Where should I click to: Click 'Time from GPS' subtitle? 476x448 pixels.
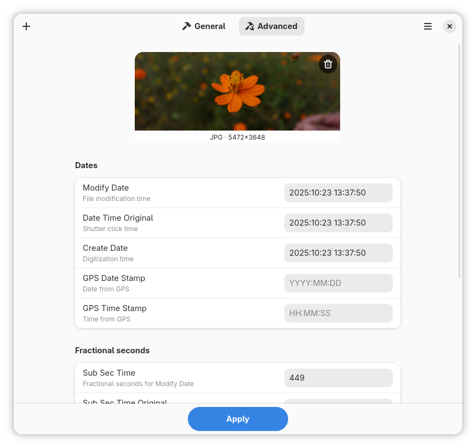107,319
